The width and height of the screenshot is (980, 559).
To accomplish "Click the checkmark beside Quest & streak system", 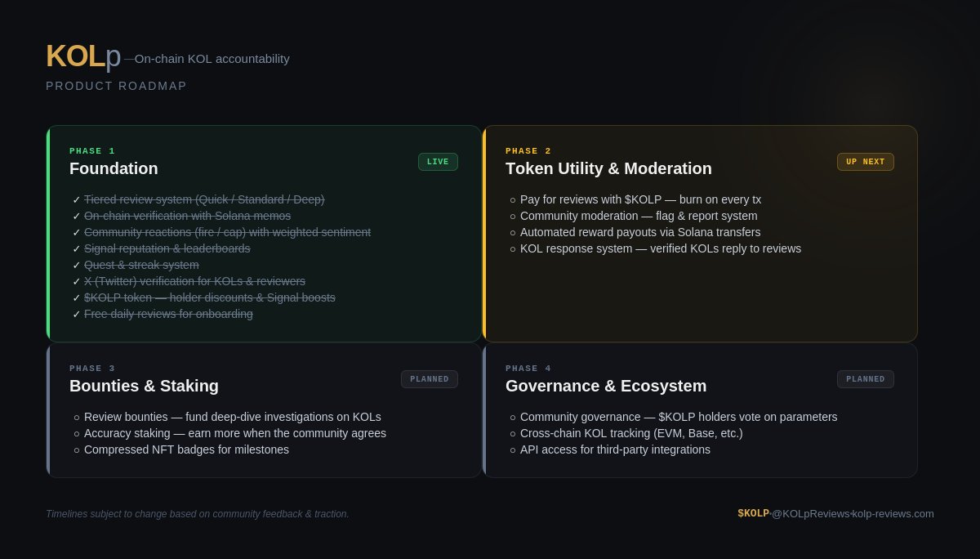I will pyautogui.click(x=77, y=265).
